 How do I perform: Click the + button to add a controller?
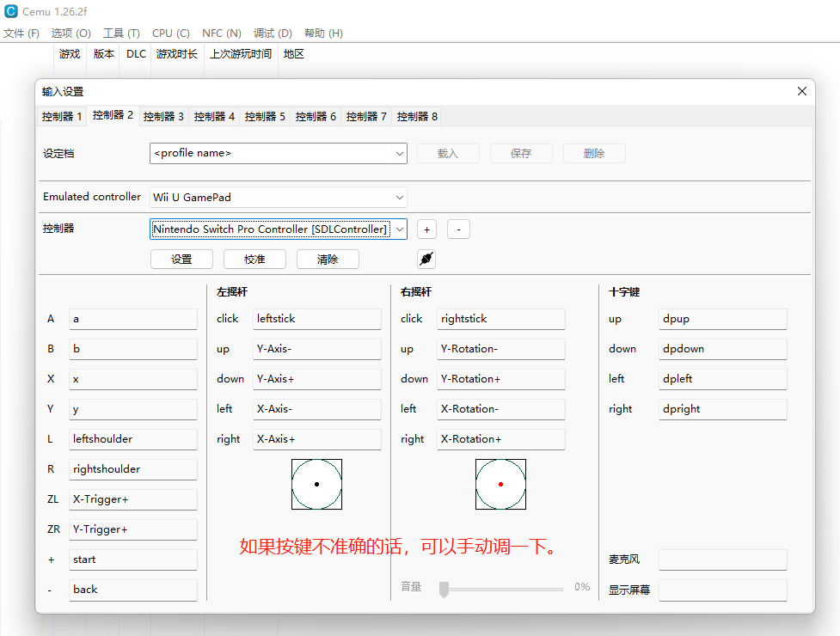point(426,229)
